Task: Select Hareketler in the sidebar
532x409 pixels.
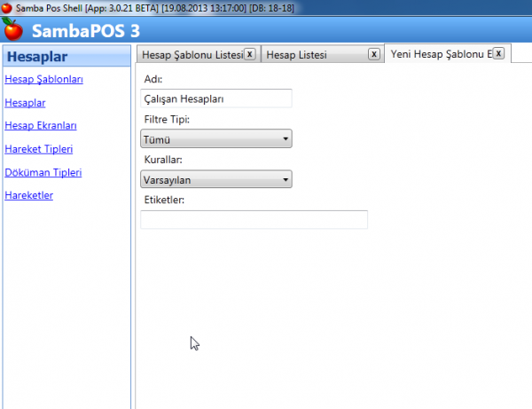Action: (x=28, y=195)
